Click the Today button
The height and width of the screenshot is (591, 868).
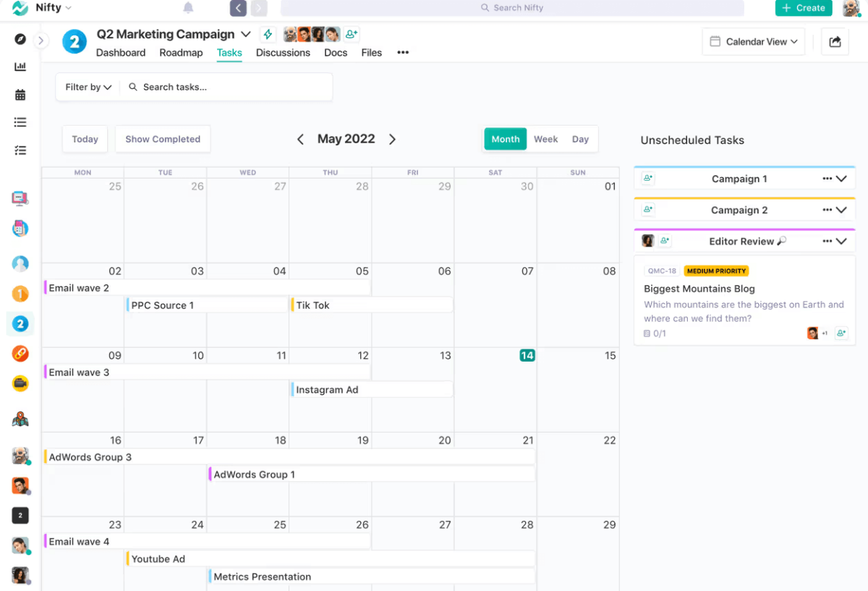(85, 138)
